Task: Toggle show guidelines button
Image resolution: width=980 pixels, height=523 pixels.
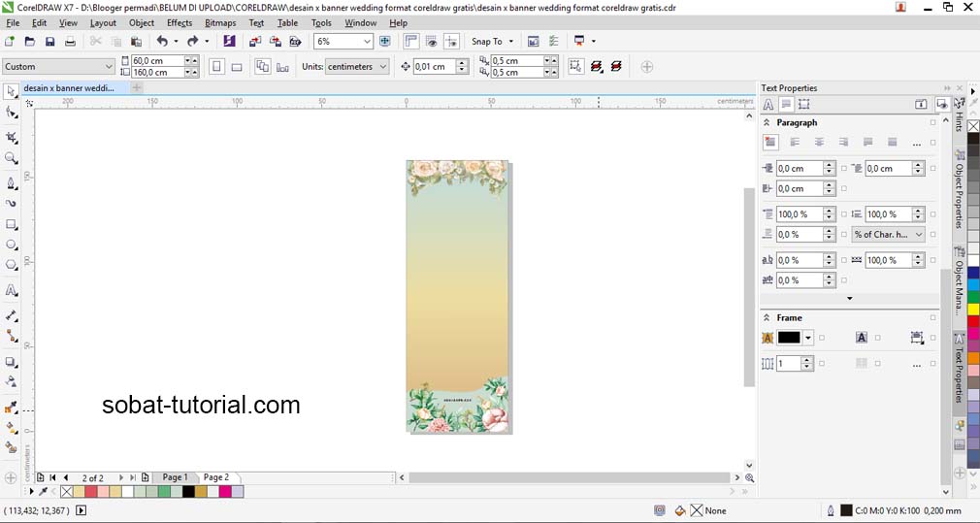Action: tap(451, 42)
